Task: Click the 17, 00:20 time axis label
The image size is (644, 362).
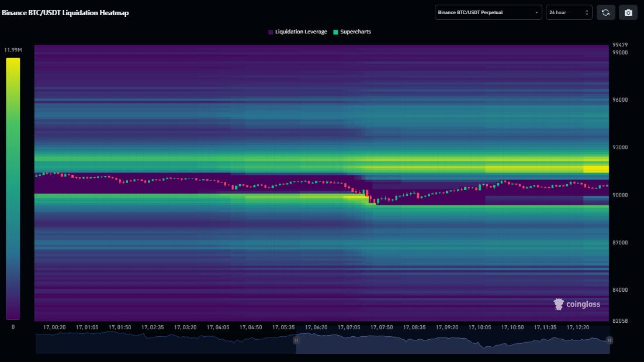Action: coord(54,327)
